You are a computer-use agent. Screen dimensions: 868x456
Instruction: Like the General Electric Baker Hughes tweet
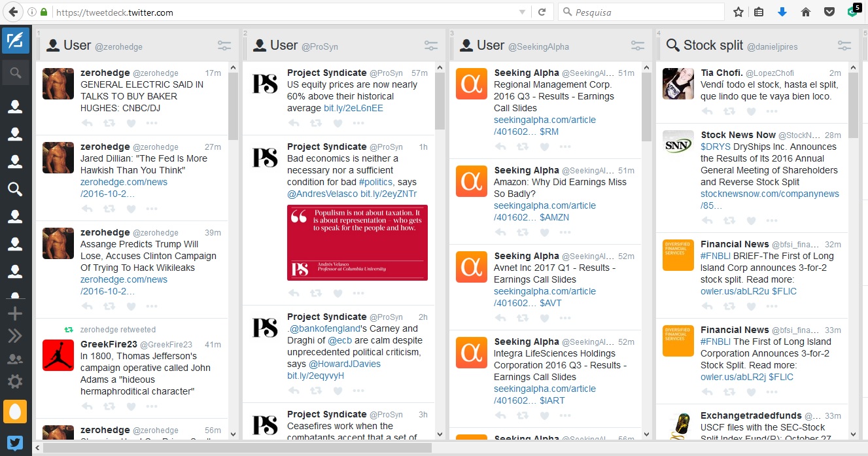point(131,123)
